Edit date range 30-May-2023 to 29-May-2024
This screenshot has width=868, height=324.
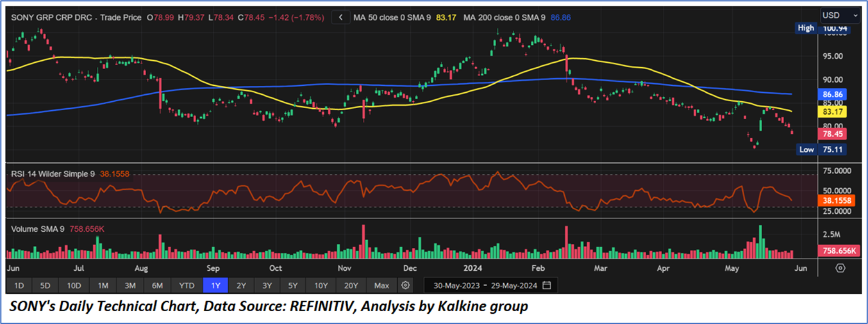tap(490, 285)
